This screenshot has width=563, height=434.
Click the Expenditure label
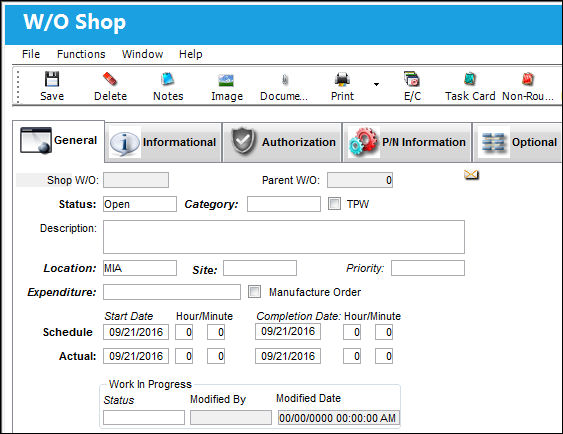click(x=62, y=292)
